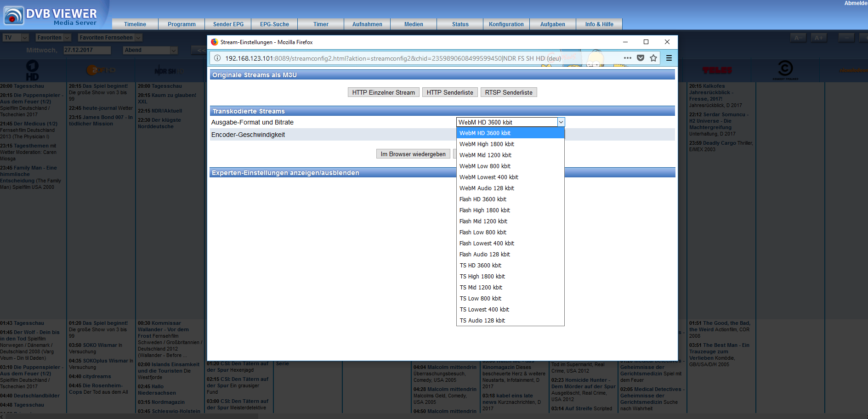Toggle Experten-Einstellungen anzeigen/ausblenden section

[443, 173]
